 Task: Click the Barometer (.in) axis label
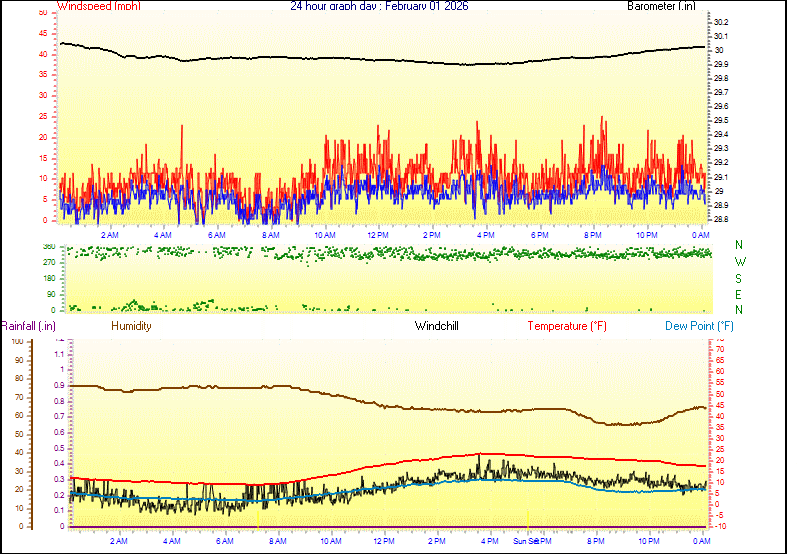pyautogui.click(x=660, y=6)
